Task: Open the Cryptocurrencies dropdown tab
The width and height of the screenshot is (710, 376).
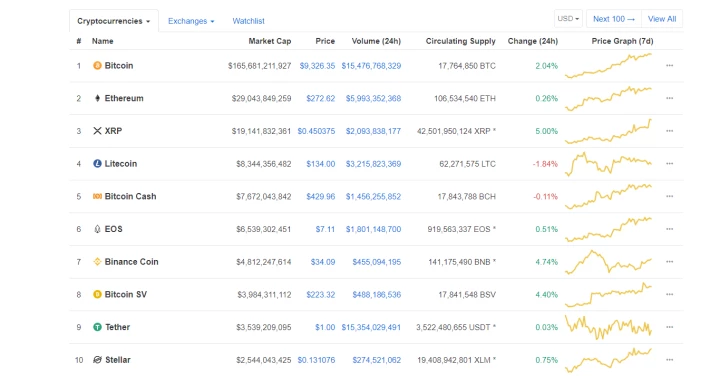Action: tap(114, 21)
